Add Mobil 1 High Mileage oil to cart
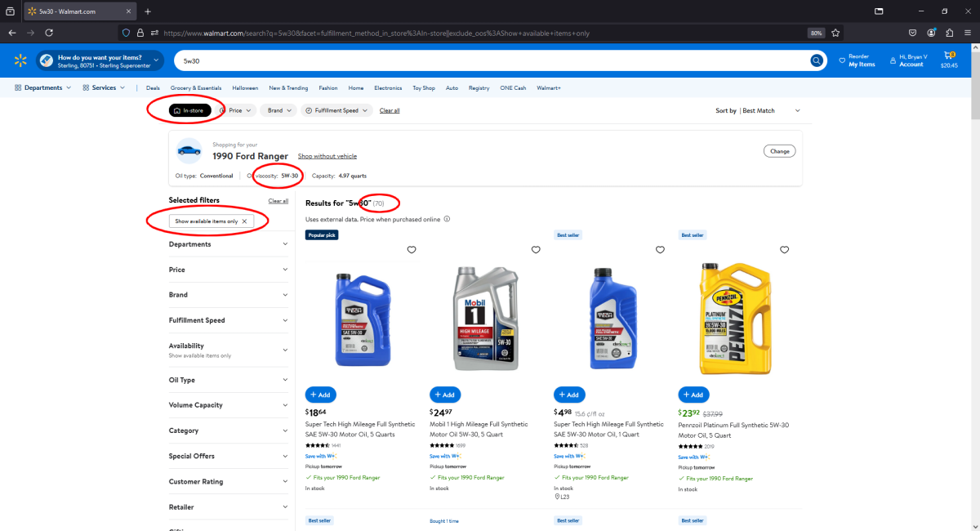Image resolution: width=980 pixels, height=531 pixels. click(x=445, y=395)
